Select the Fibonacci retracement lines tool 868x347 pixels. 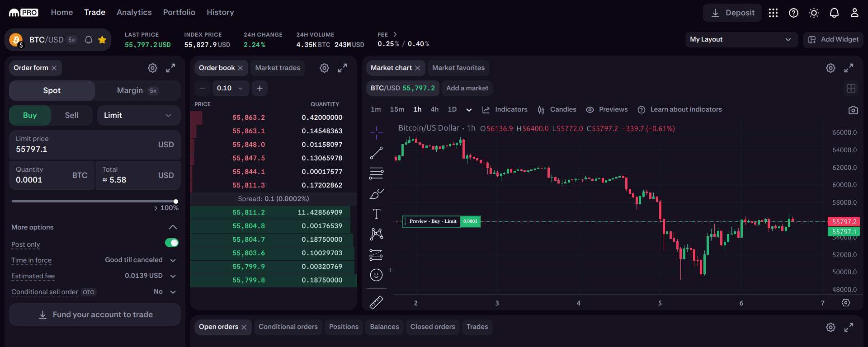point(376,173)
